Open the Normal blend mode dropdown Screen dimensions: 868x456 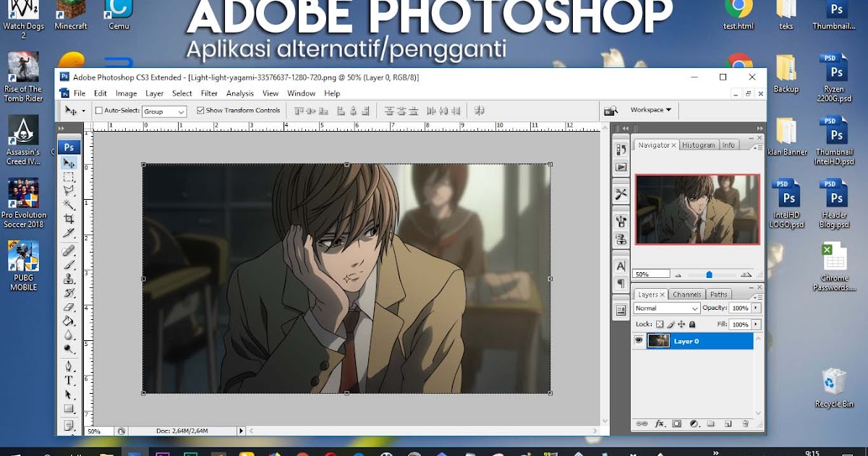666,308
